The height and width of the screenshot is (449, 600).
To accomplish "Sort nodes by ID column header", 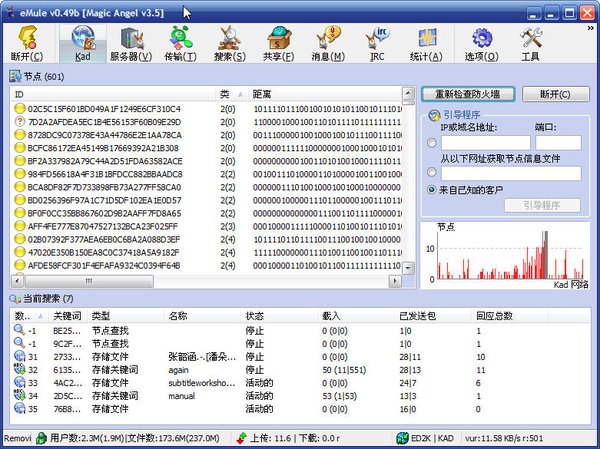I will click(113, 94).
